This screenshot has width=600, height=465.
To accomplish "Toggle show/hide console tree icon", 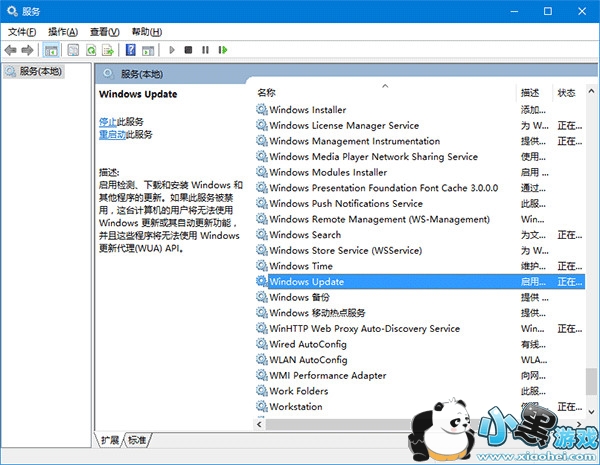I will pos(51,50).
